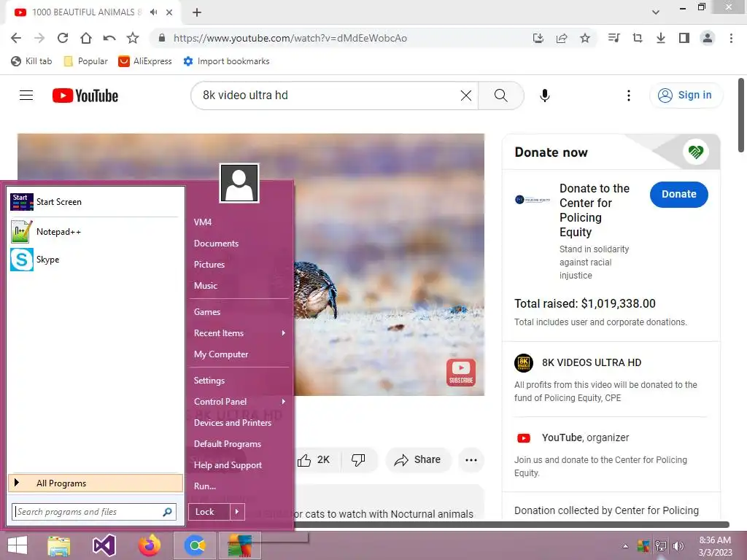Click the page vertical scrollbar

741,115
